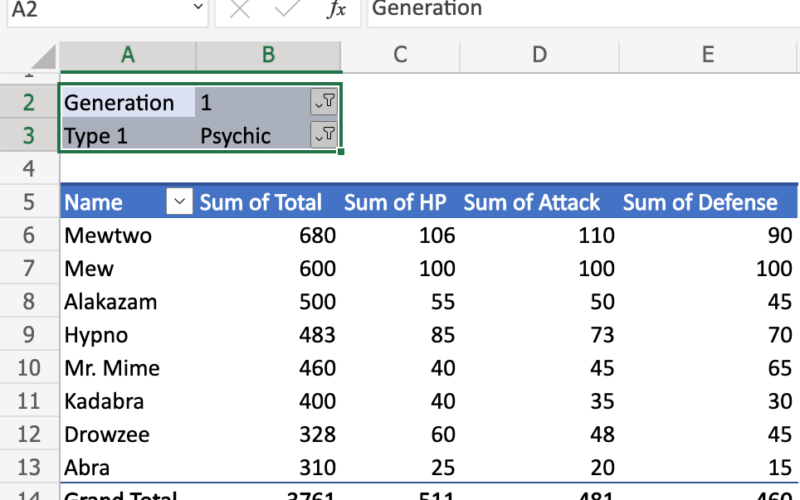Screen dimensions: 800x500
Task: Select column D header
Action: pyautogui.click(x=539, y=55)
